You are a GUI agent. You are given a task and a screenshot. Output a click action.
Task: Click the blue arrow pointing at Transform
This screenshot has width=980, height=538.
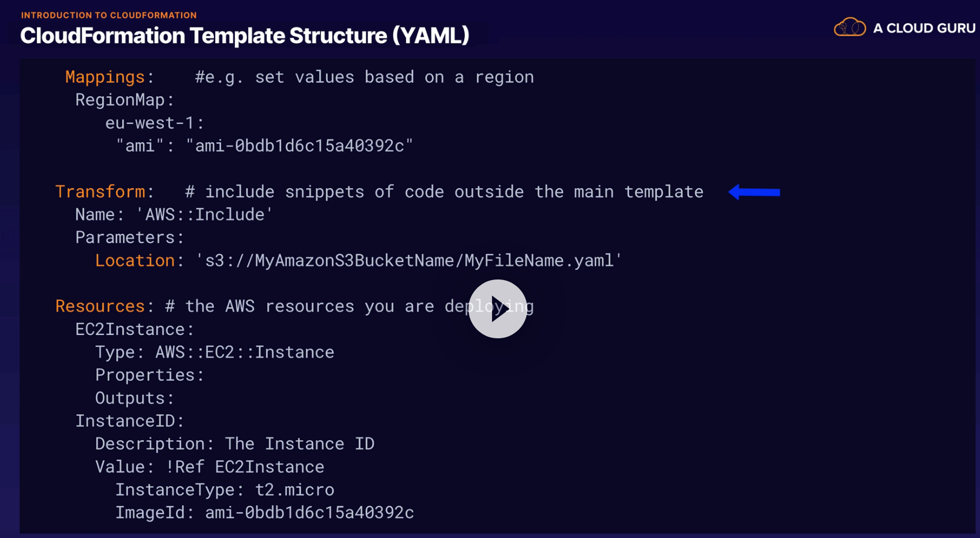[754, 192]
